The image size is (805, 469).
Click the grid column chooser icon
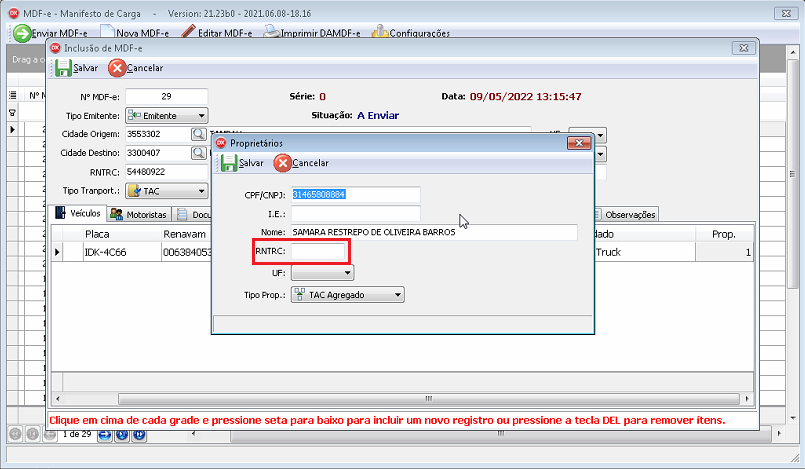click(12, 95)
